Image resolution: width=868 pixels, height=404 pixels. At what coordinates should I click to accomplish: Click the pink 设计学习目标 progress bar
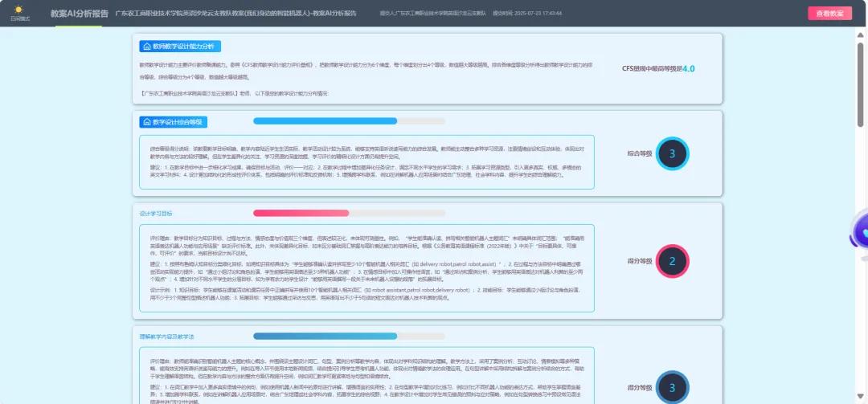(349, 213)
